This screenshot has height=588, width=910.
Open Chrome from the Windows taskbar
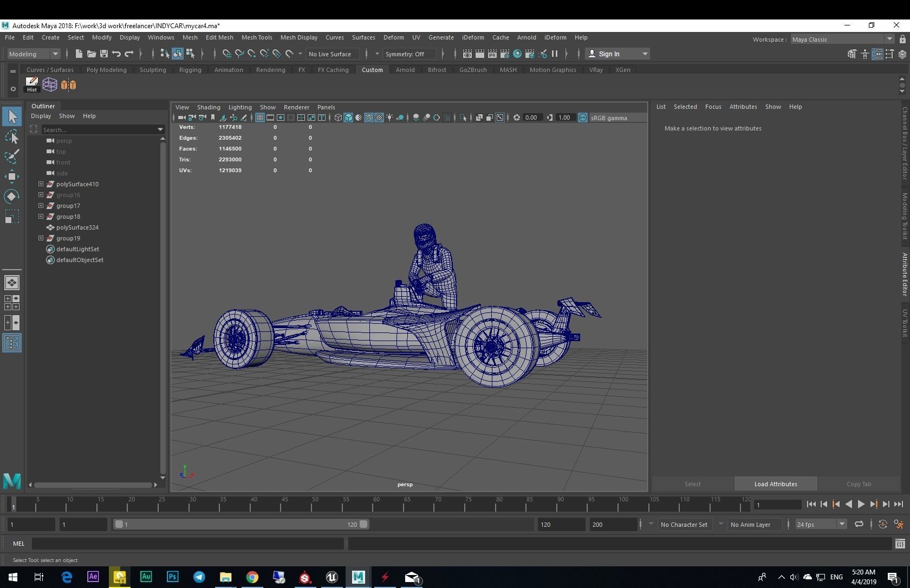tap(252, 577)
